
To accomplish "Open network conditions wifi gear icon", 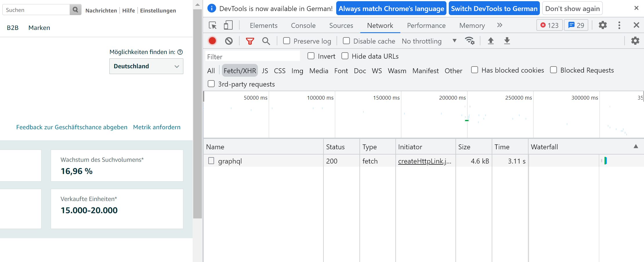I will tap(470, 41).
